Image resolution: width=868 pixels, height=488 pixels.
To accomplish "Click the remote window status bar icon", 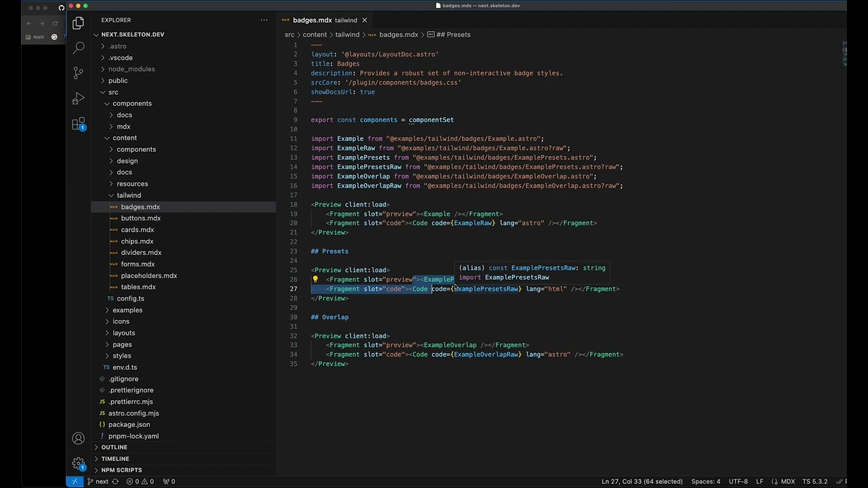I will tap(75, 481).
